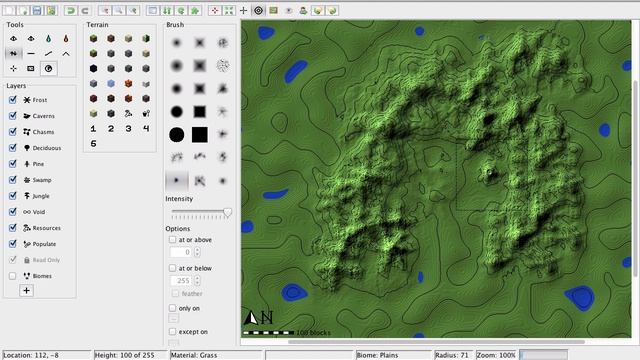Click the "Material: Grass" status text
Screen dimensions: 640x360
[194, 355]
